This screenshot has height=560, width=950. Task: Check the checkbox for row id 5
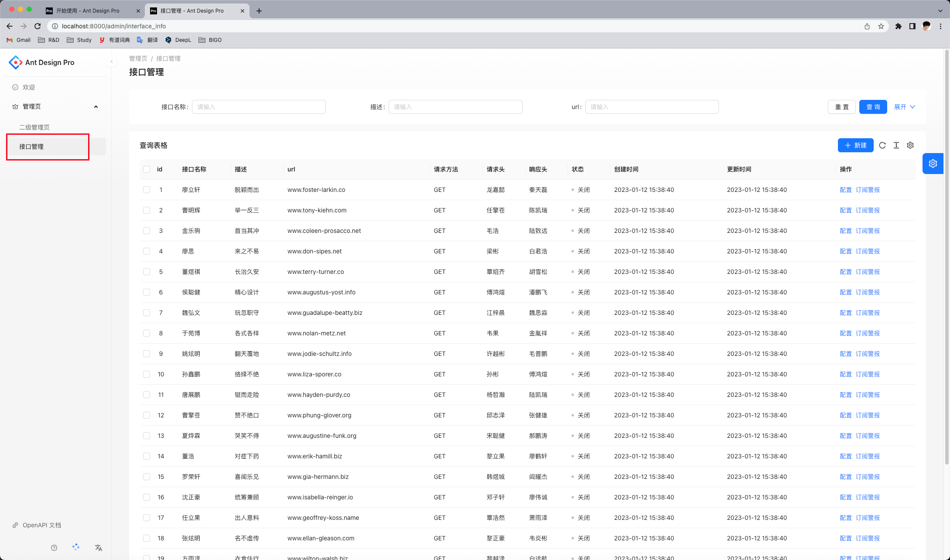tap(147, 272)
